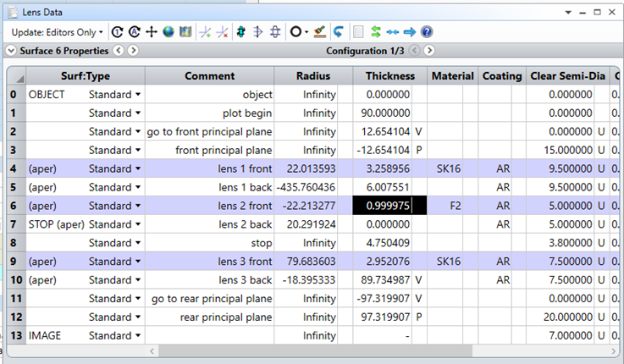Open help with the question mark icon

click(x=427, y=32)
